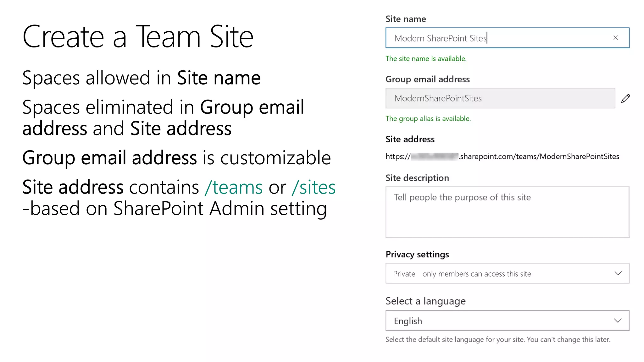644x362 pixels.
Task: Click the default site language hint text
Action: click(498, 339)
